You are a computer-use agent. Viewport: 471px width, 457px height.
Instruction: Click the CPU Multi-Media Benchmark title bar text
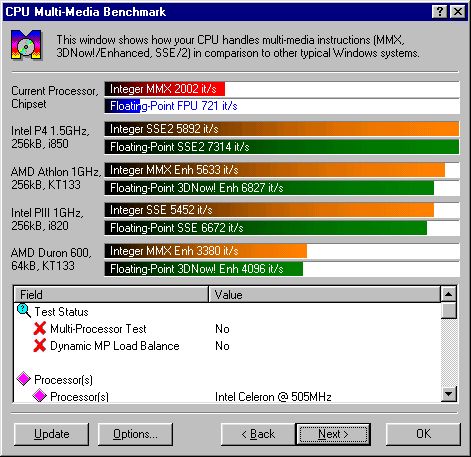(86, 12)
